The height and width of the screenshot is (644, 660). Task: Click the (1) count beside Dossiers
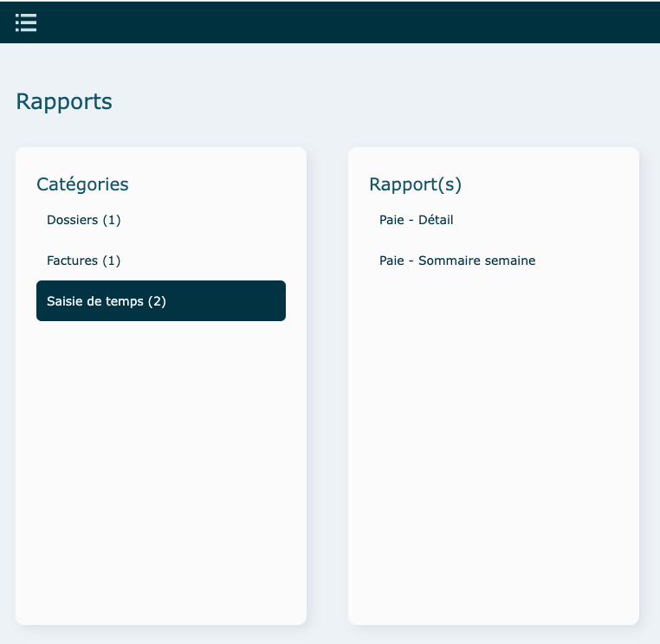pos(112,220)
